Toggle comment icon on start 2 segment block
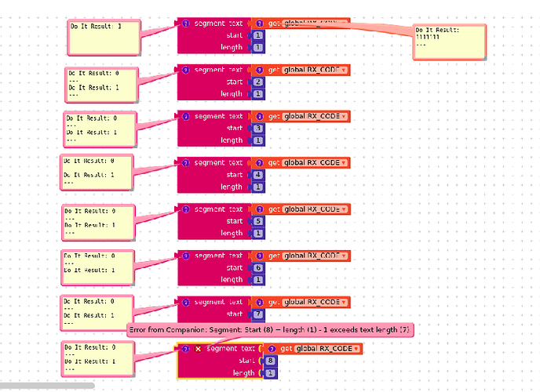The width and height of the screenshot is (540, 392). pyautogui.click(x=185, y=70)
